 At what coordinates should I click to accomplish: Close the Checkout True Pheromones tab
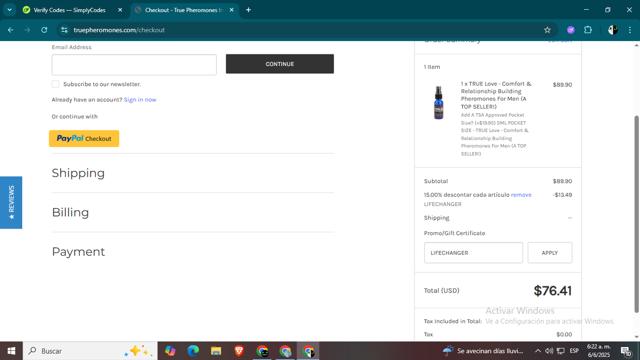click(231, 10)
